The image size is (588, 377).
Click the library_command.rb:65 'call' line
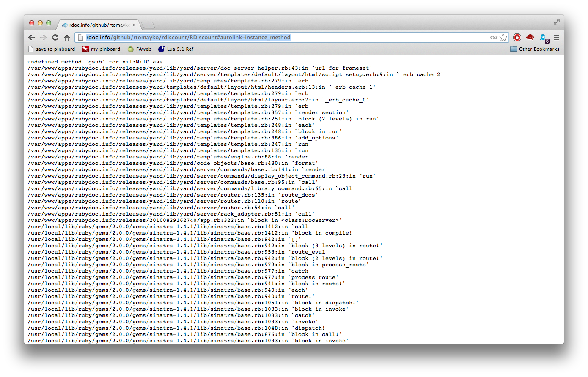click(x=192, y=188)
